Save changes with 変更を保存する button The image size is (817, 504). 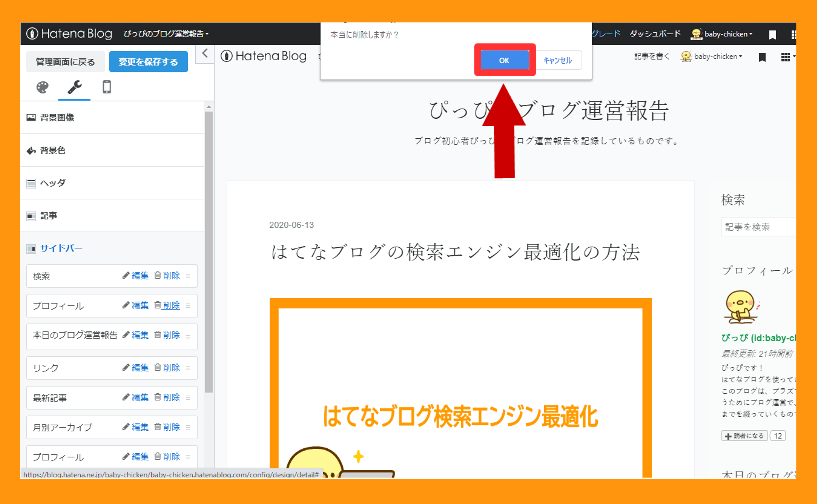pyautogui.click(x=148, y=62)
